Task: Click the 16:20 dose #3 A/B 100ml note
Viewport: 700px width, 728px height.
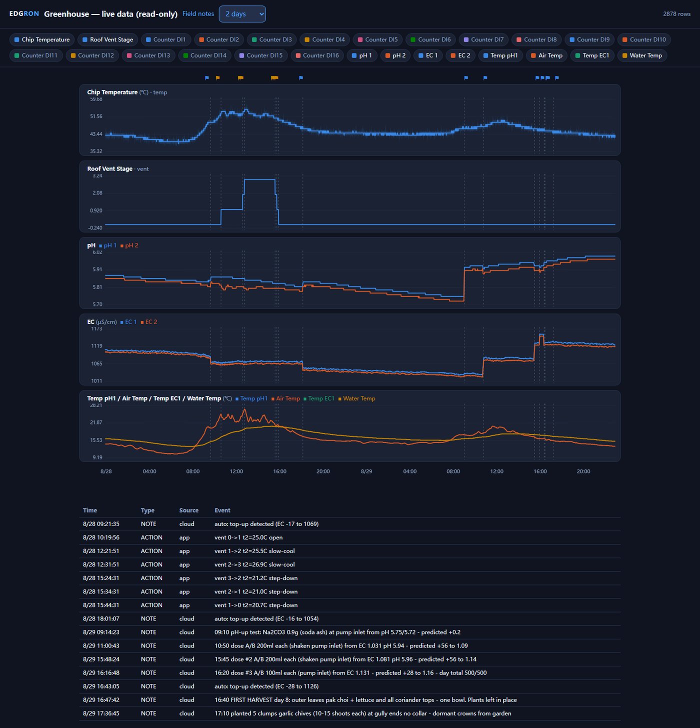Action: pos(350,672)
